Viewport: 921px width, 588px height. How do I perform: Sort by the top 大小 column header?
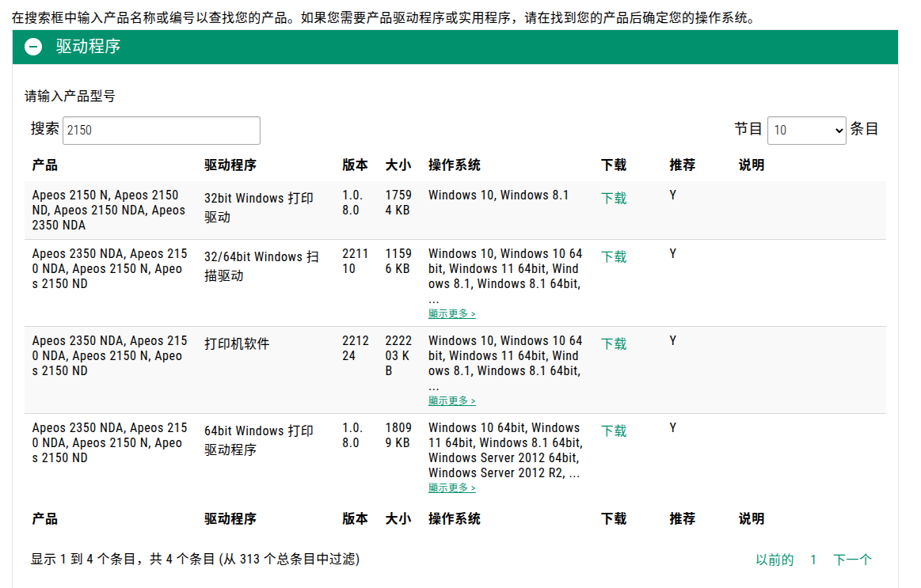(398, 165)
